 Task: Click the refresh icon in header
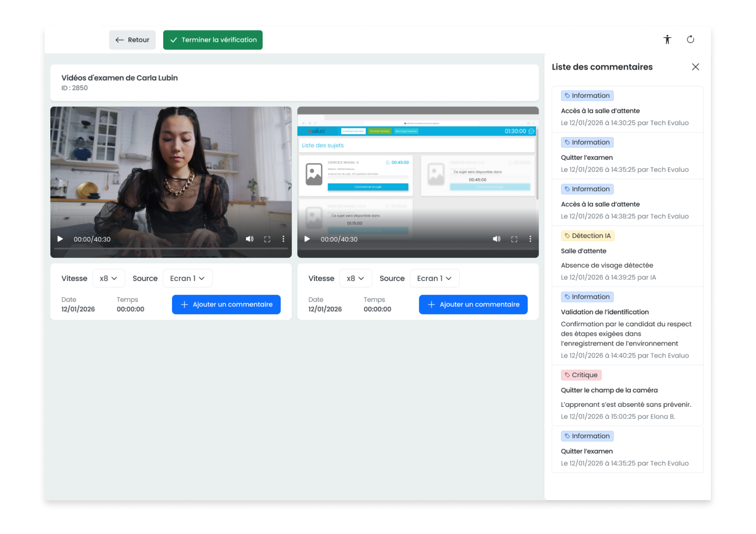tap(690, 40)
